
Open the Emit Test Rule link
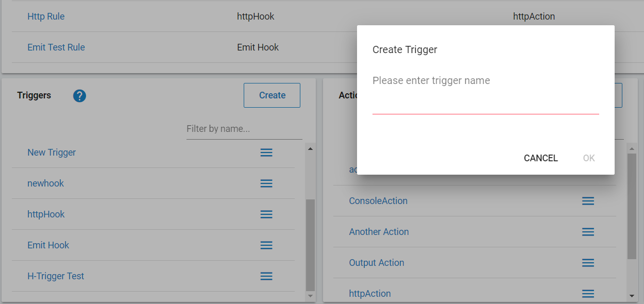56,47
